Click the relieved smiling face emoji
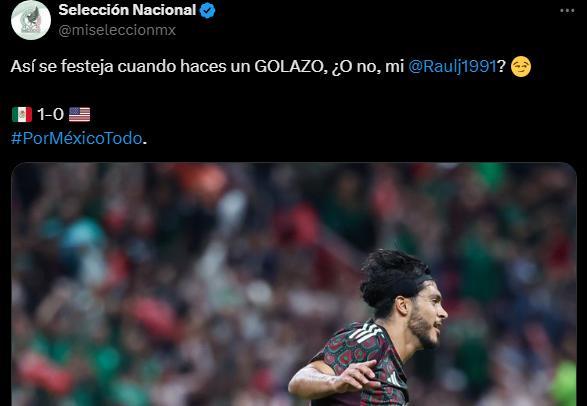The image size is (587, 406). coord(521,67)
